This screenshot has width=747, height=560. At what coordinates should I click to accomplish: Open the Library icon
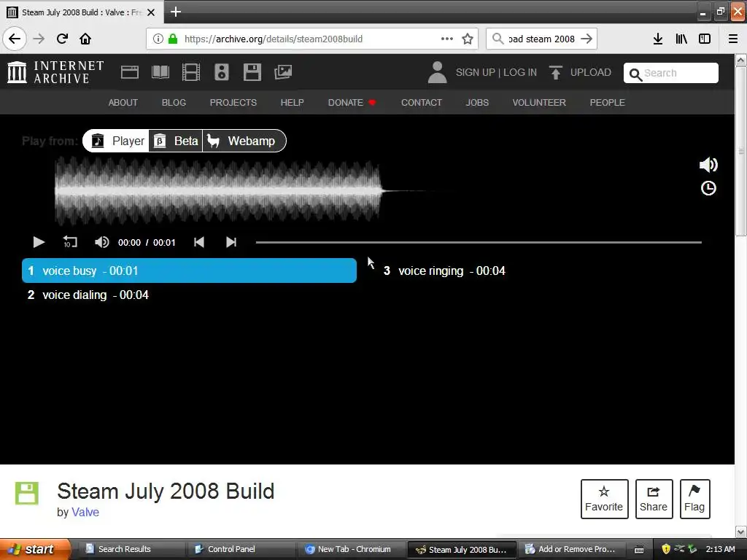click(681, 39)
